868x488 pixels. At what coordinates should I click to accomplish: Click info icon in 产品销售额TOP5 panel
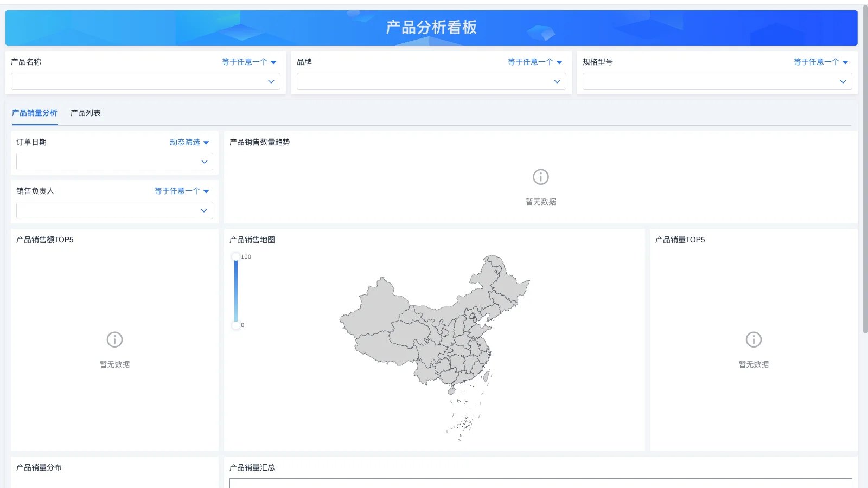(x=113, y=340)
